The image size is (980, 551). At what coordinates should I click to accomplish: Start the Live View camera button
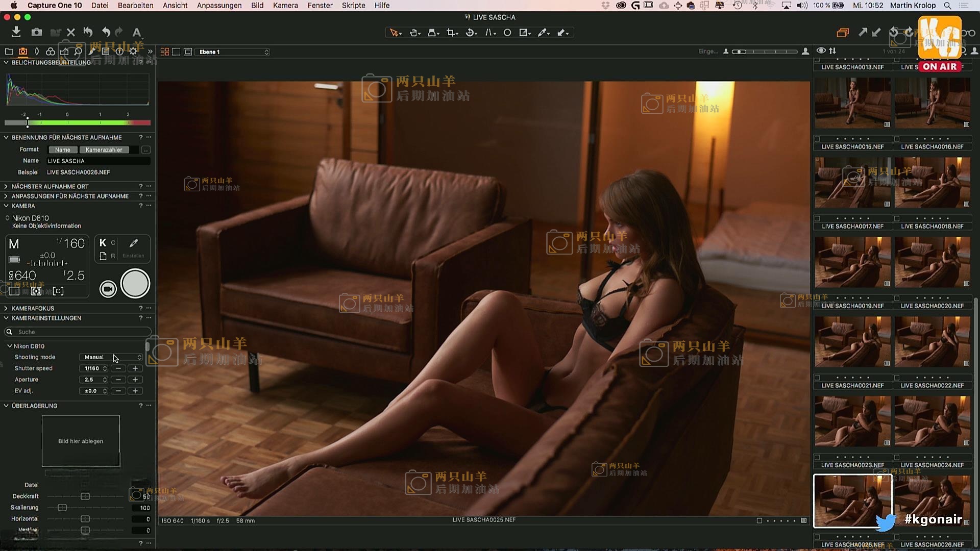108,289
